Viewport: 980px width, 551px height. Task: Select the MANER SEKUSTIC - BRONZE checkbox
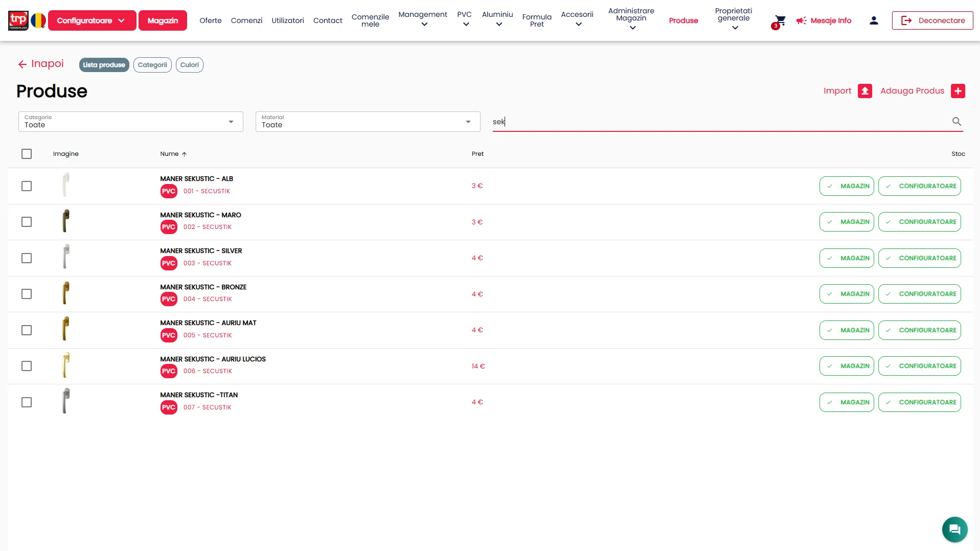tap(27, 294)
